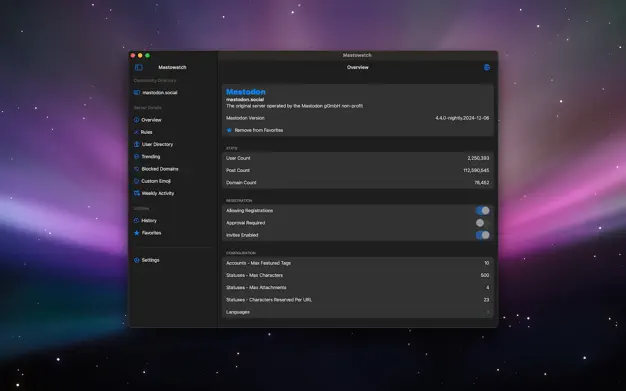626x391 pixels.
Task: Toggle the sidebar panel icon
Action: (x=139, y=67)
